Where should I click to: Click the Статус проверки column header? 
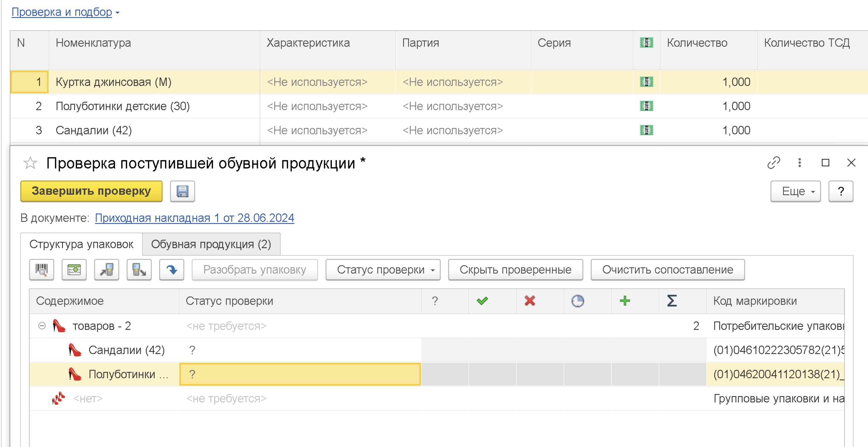pyautogui.click(x=300, y=301)
